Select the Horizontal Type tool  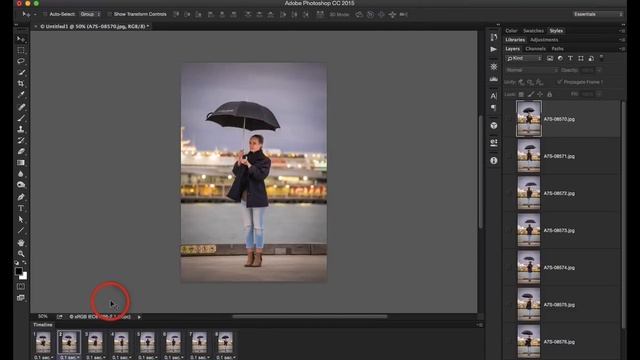tap(21, 208)
